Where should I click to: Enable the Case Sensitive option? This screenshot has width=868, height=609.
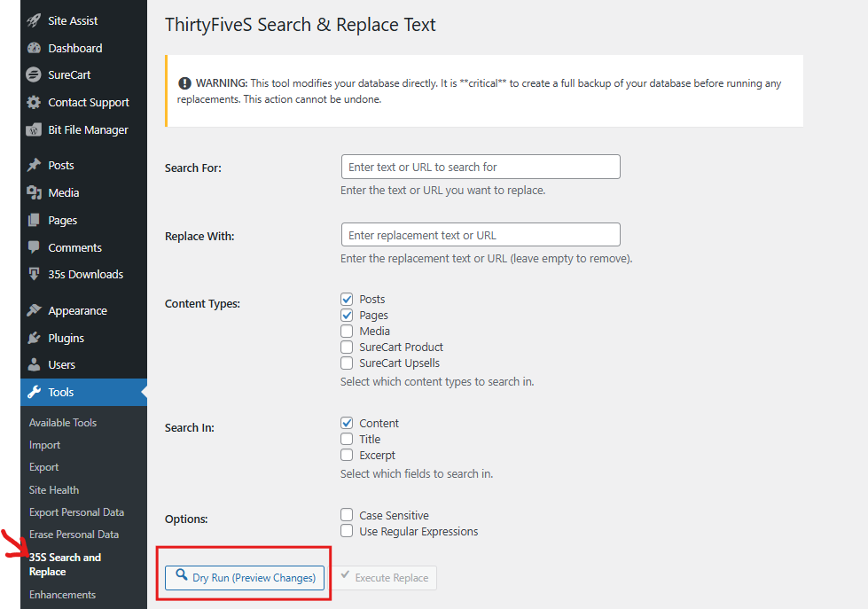tap(348, 516)
